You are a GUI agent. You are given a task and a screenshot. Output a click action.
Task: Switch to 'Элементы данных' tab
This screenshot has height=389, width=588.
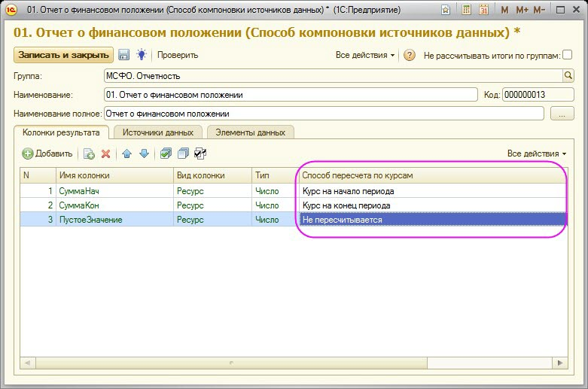pos(250,132)
